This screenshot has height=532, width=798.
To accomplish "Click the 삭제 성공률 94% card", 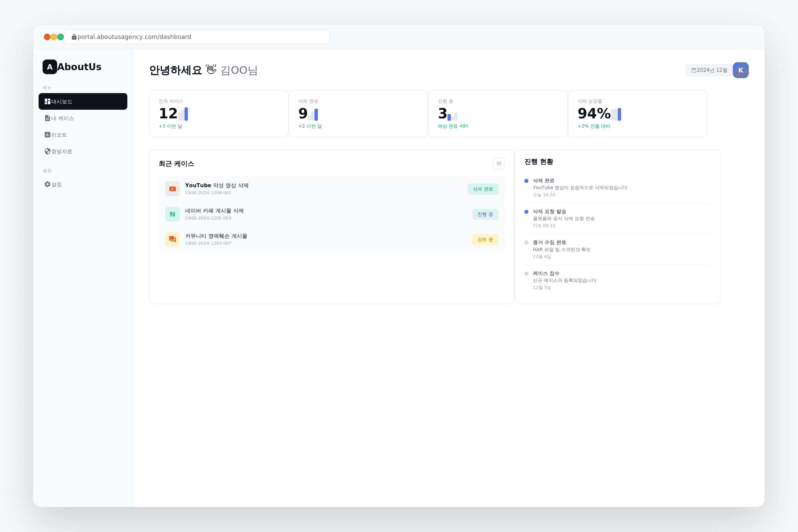I will coord(637,114).
